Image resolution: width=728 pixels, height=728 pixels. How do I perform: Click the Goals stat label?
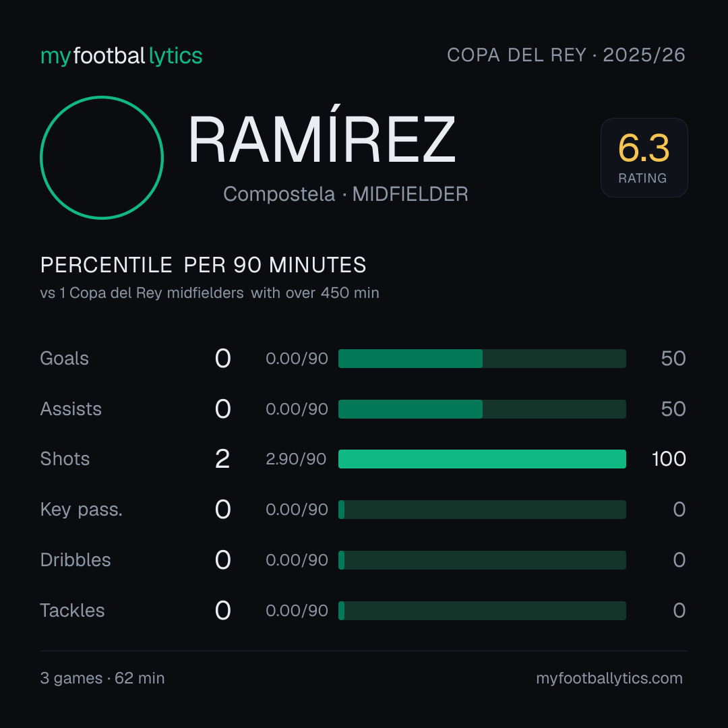(65, 359)
